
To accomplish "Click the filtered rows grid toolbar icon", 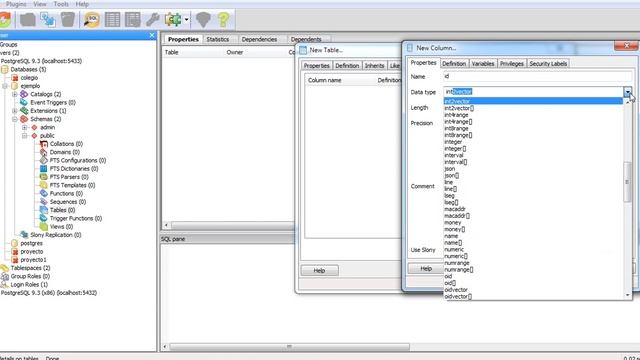I will tap(133, 19).
